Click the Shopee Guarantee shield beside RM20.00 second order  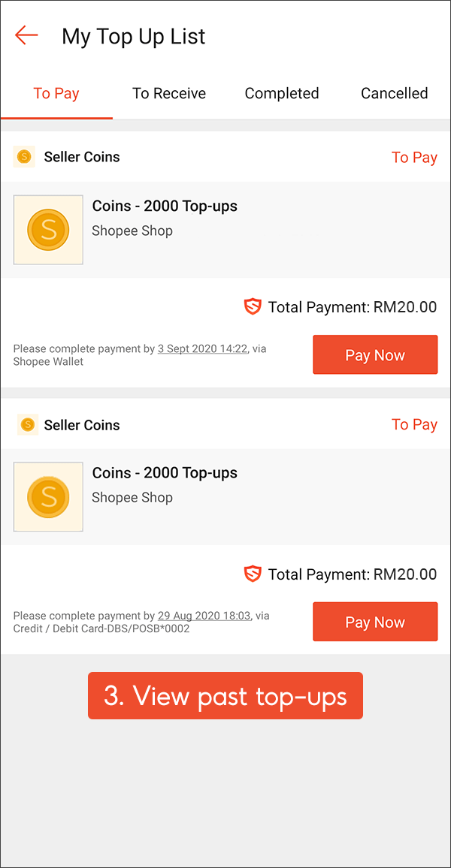[253, 574]
